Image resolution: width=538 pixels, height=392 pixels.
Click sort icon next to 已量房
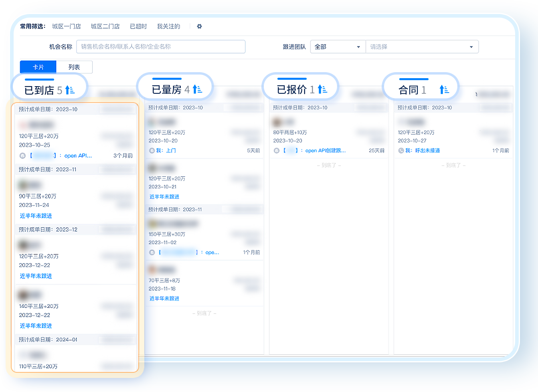pos(197,89)
